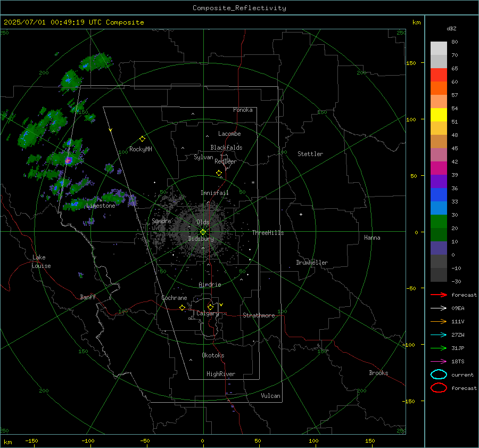
Task: Click the Sylvan label
Action: pos(203,157)
